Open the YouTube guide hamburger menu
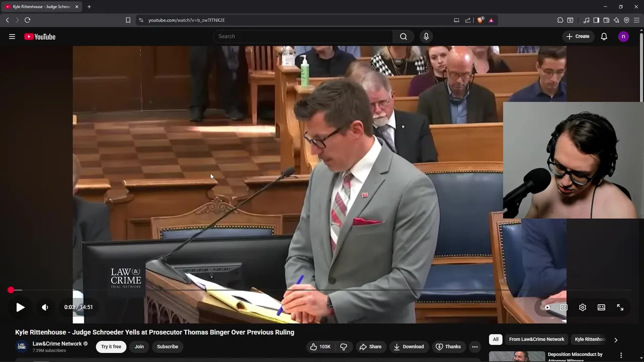644x362 pixels. (12, 36)
